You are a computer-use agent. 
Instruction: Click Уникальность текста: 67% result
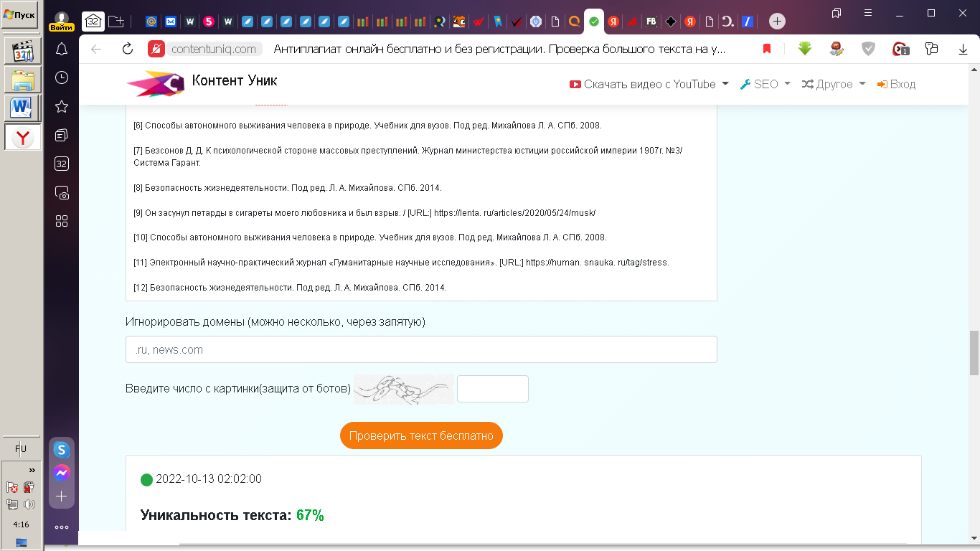232,515
